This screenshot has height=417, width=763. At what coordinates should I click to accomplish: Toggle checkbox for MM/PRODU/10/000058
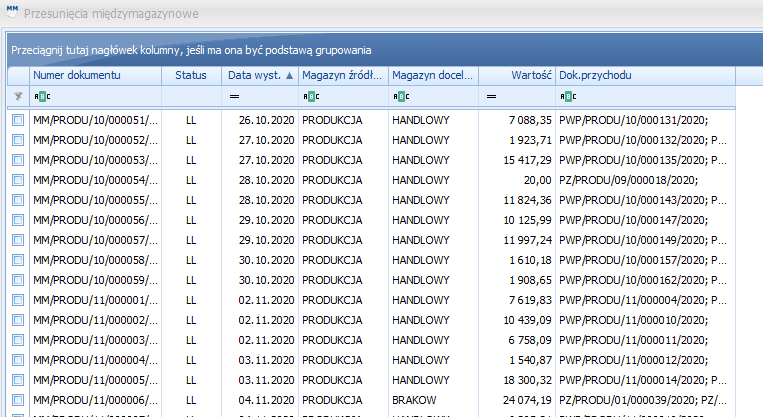coord(18,260)
